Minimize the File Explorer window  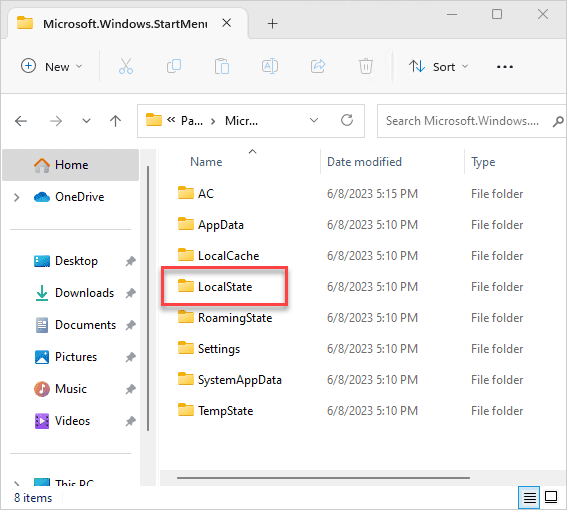coord(452,14)
